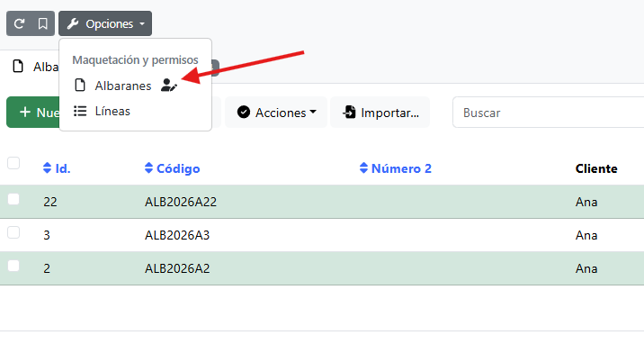The width and height of the screenshot is (644, 344).
Task: Click code ALB2026A22 in the table
Action: pyautogui.click(x=181, y=202)
